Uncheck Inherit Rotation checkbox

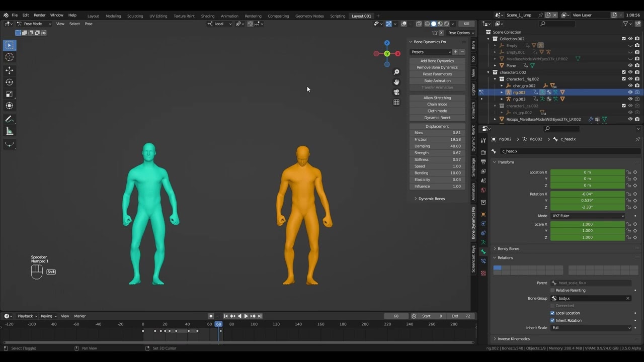pos(552,320)
